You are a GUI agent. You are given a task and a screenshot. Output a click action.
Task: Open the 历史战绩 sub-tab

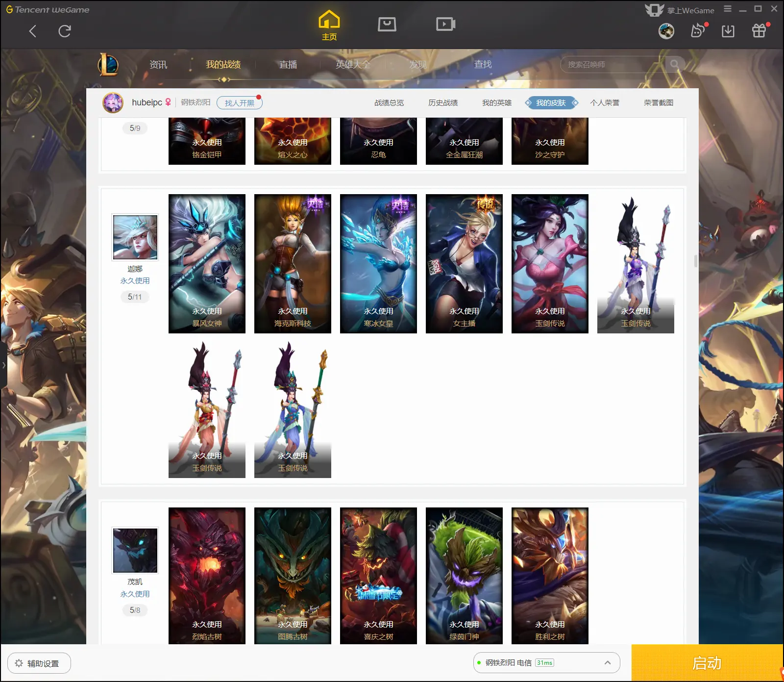443,103
